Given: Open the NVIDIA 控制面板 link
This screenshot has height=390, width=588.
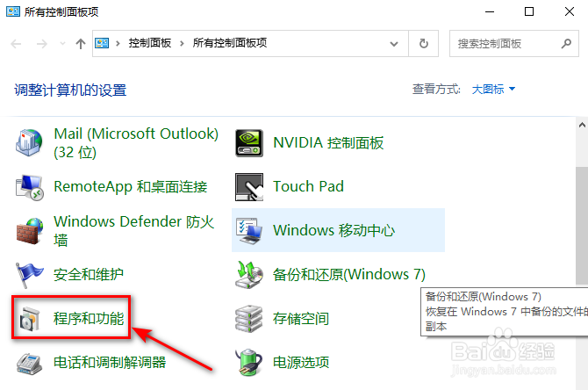Looking at the screenshot, I should click(328, 142).
